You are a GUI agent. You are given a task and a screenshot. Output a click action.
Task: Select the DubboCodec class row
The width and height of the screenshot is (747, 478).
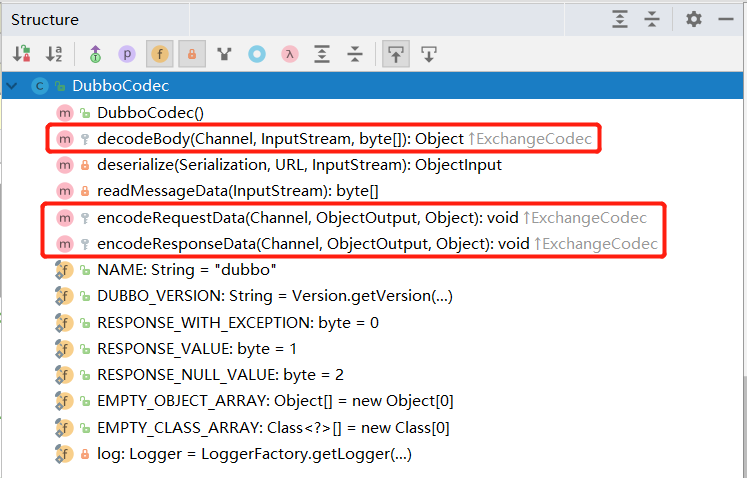click(x=373, y=86)
